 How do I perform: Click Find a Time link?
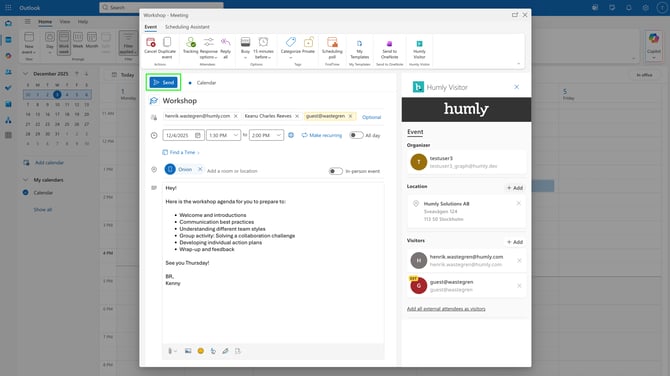(x=180, y=152)
